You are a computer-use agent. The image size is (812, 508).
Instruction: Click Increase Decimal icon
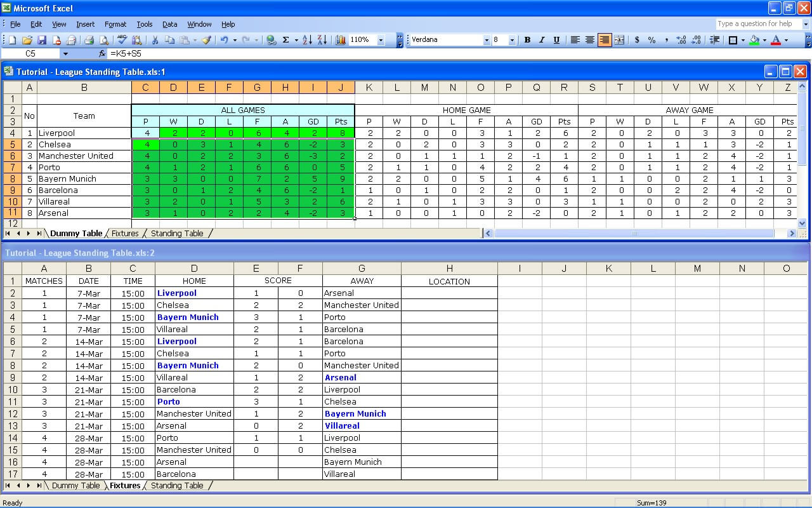click(681, 39)
